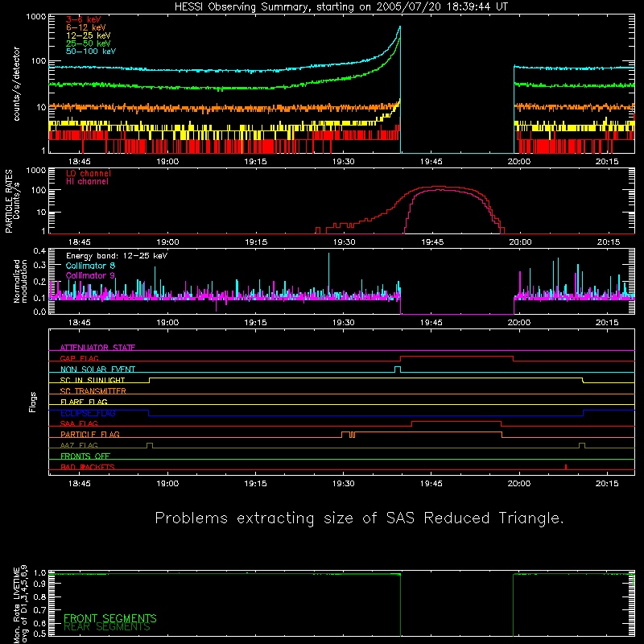Viewport: 644px width, 644px height.
Task: Click the Normalized modulation axis label
Action: 20,281
